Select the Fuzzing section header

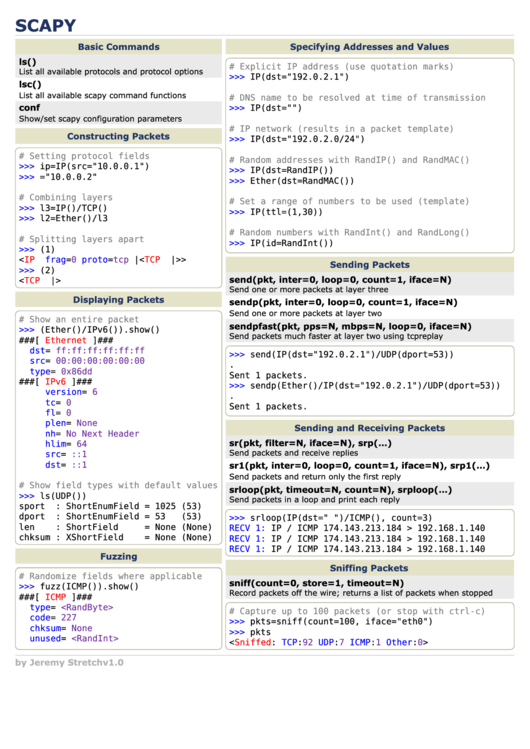click(x=118, y=556)
